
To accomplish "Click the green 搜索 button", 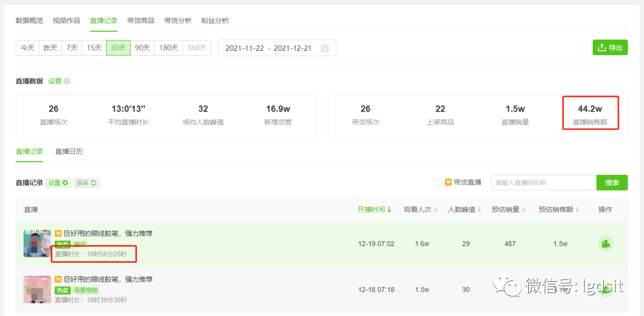I will tap(612, 182).
